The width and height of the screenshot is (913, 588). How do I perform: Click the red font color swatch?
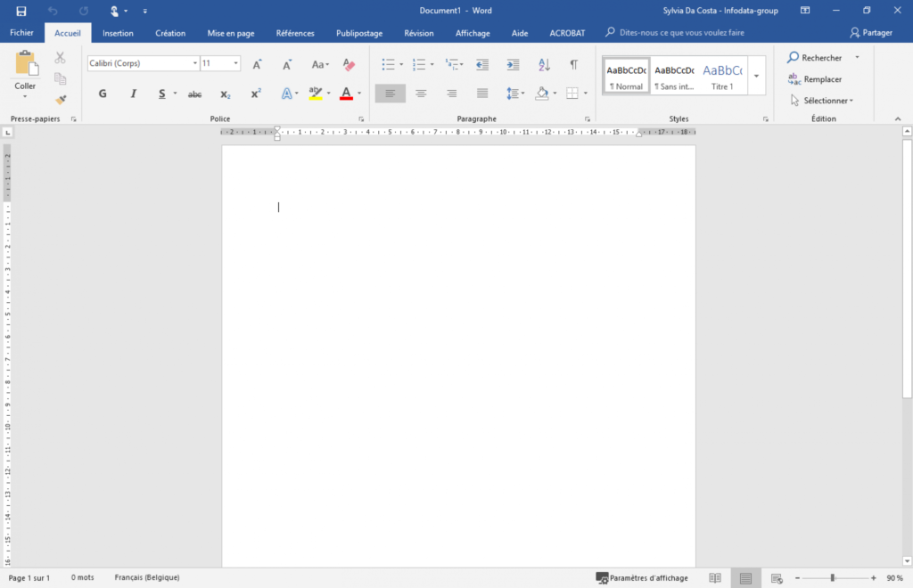346,94
